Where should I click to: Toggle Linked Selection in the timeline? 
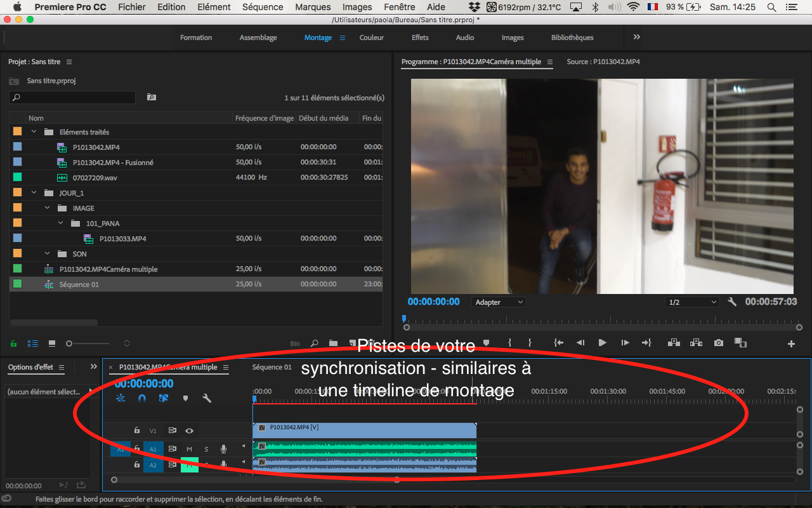(164, 398)
